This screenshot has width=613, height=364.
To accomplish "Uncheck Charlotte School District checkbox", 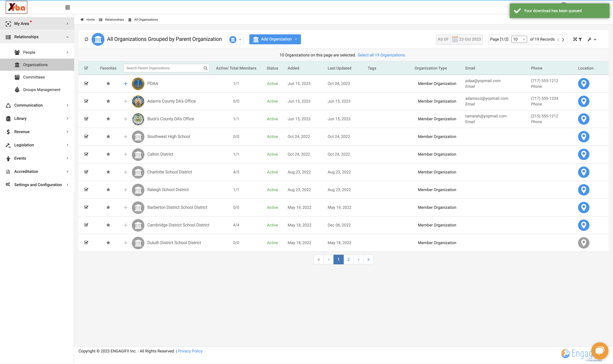I will (x=86, y=172).
